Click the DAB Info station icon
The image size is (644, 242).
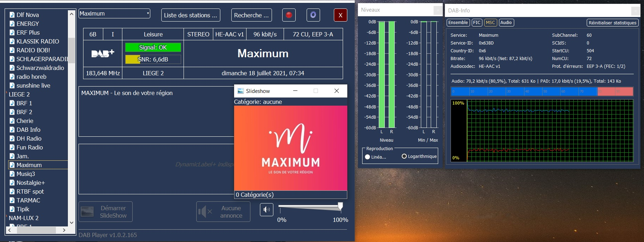tap(12, 130)
